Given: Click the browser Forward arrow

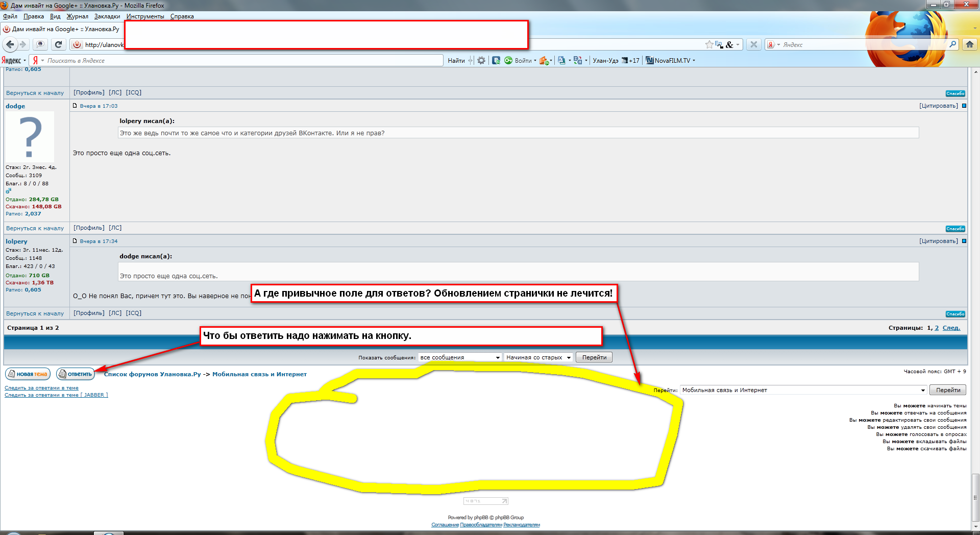Looking at the screenshot, I should 22,44.
